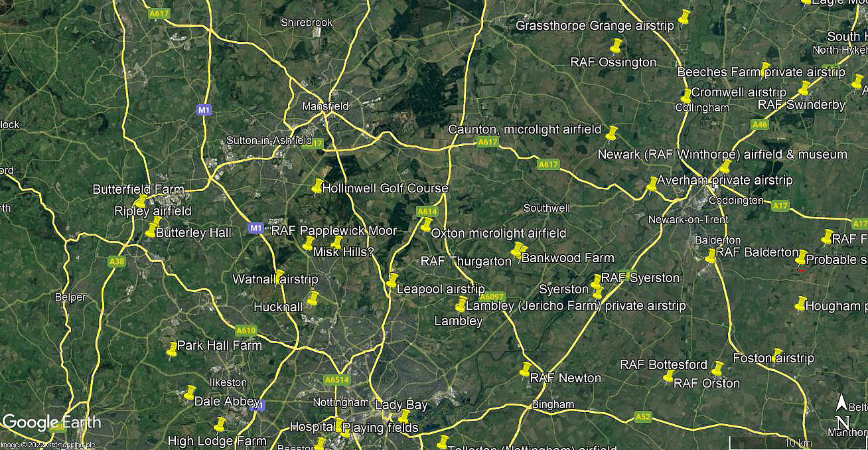The image size is (868, 450).
Task: Click the Google Earth logo watermark
Action: pyautogui.click(x=52, y=422)
